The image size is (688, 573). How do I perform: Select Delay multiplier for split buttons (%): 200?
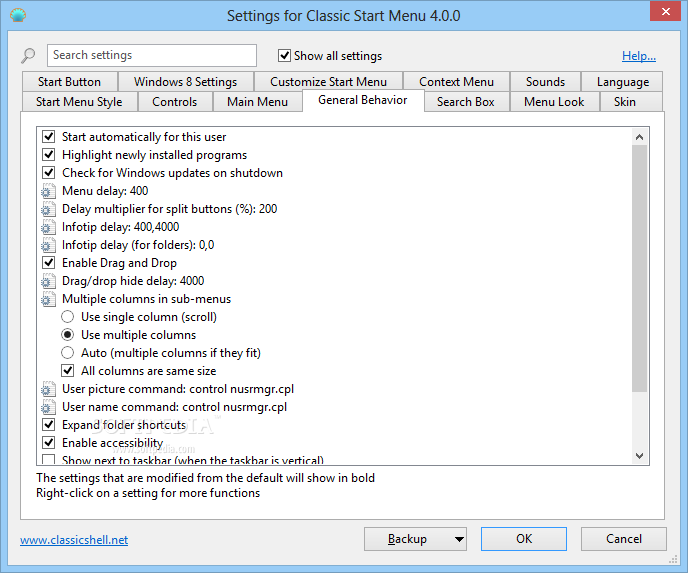point(169,209)
